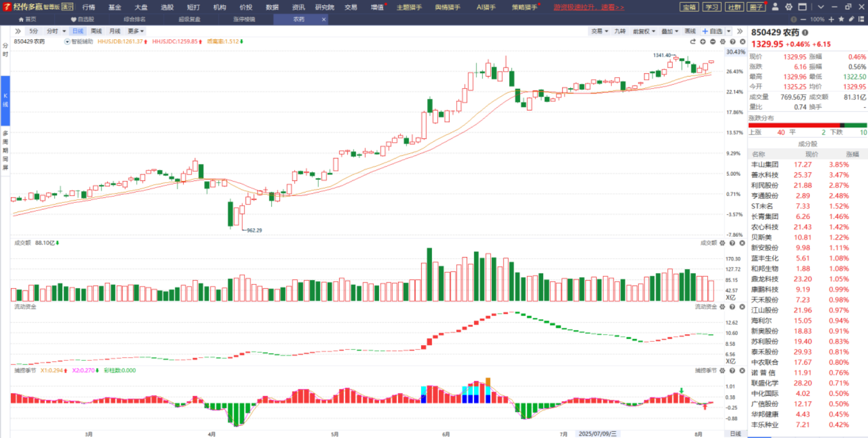868x438 pixels.
Task: Click the redo arrow icon above K-line chart
Action: 692,42
